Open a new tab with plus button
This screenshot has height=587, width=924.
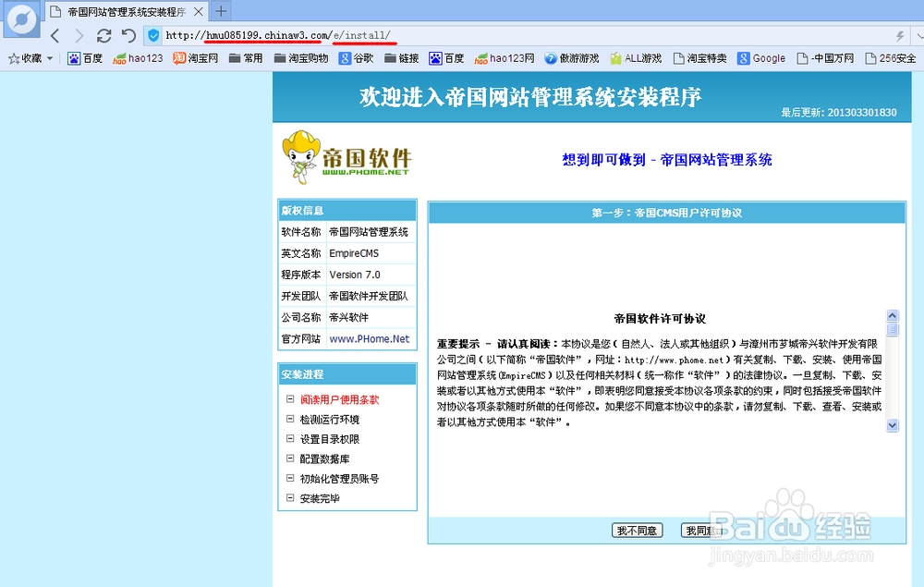[x=221, y=11]
